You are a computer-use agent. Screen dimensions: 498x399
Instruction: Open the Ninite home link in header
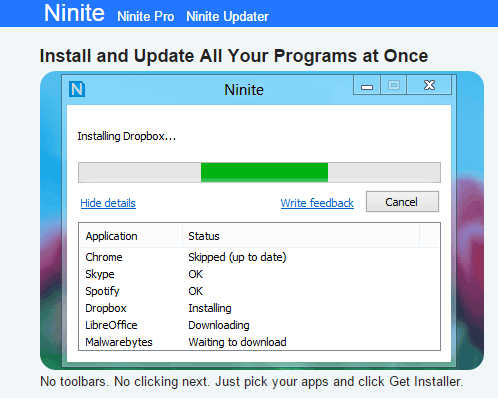point(74,13)
